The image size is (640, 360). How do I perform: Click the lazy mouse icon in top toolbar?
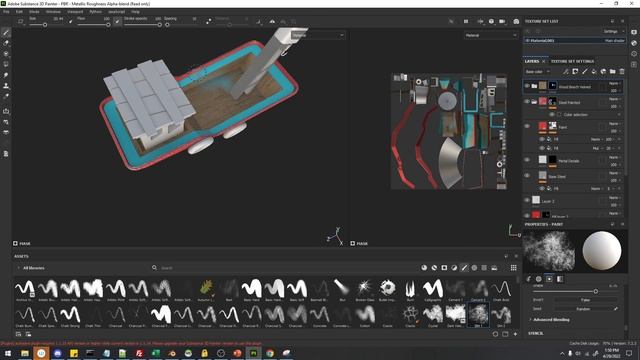(209, 22)
